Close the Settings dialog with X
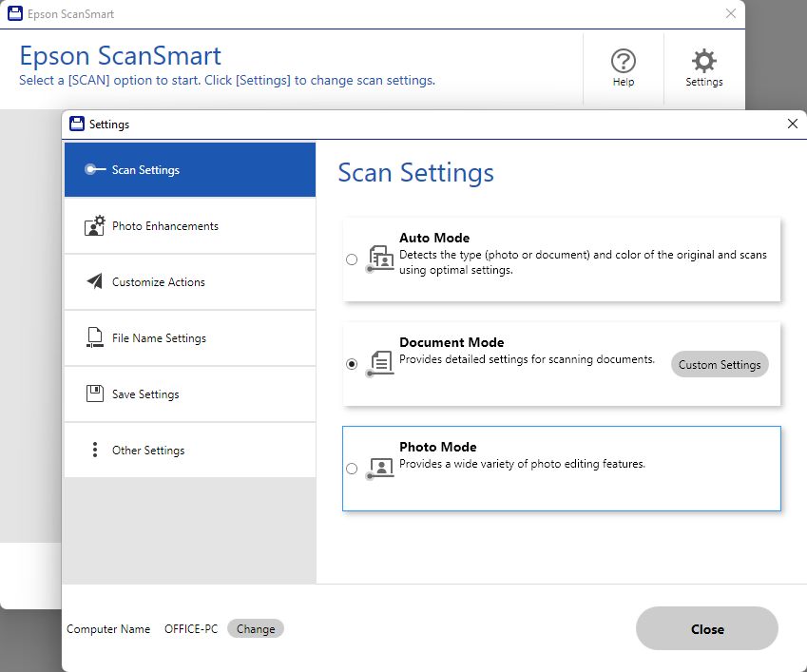This screenshot has width=807, height=672. point(792,124)
